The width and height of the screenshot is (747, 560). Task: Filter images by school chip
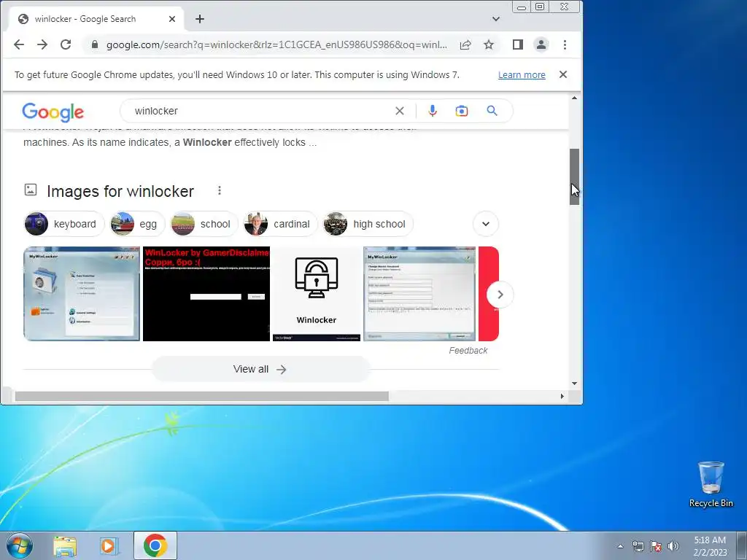204,224
